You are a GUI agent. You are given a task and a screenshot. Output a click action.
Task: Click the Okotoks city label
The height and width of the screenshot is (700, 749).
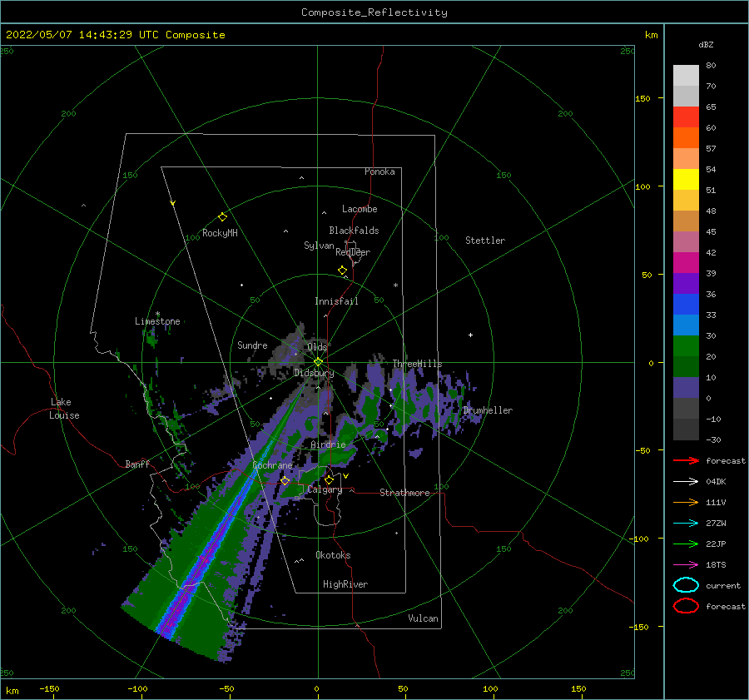tap(333, 555)
